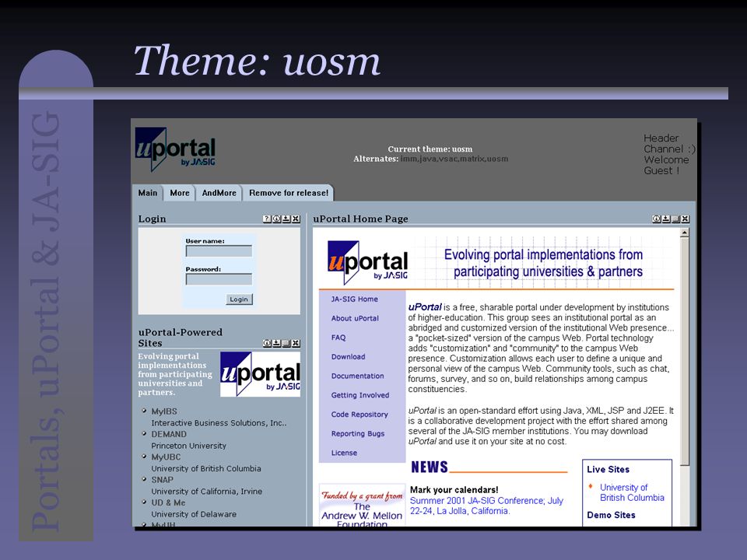This screenshot has height=560, width=747.
Task: Click the "Welcome Guest !" header text
Action: 666,165
